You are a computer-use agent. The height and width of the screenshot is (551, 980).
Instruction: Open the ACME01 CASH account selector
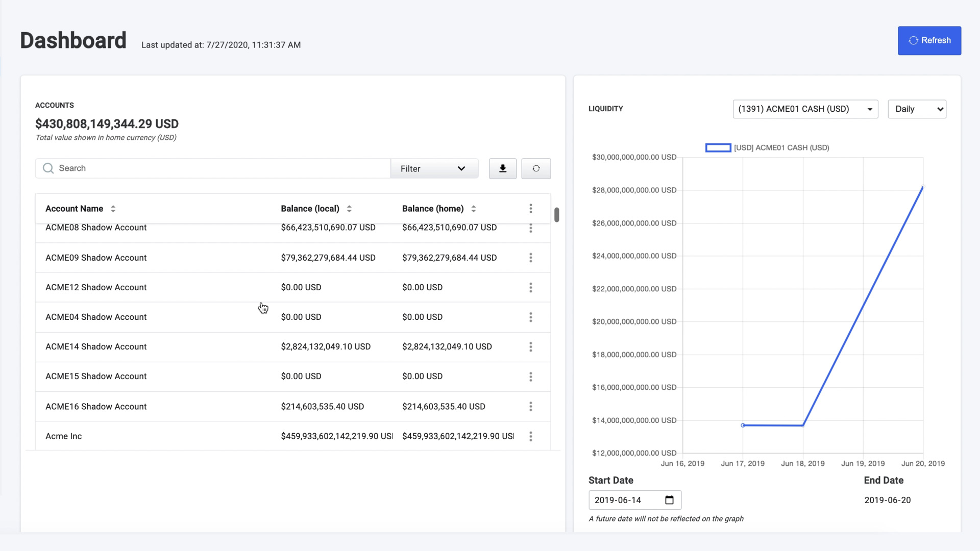coord(805,109)
